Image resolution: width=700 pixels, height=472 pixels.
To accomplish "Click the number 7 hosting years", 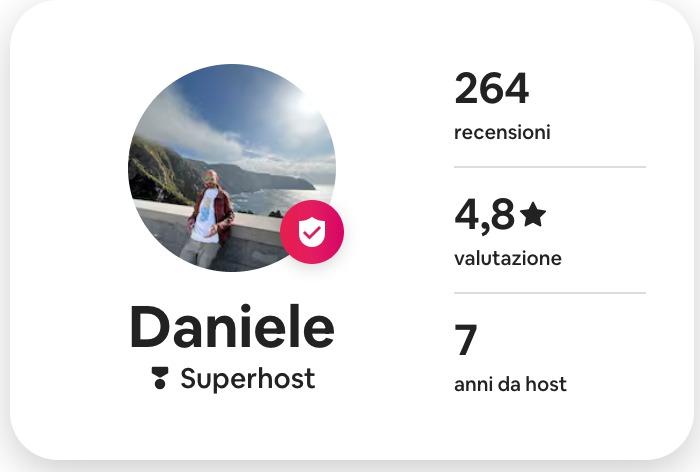I will pyautogui.click(x=466, y=340).
